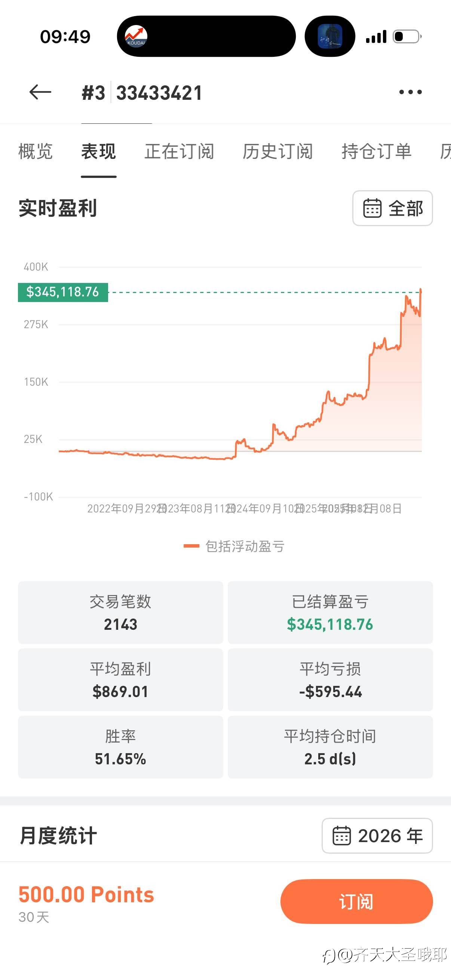Tap the calendar icon beside 2026 年
451x980 pixels.
[341, 836]
